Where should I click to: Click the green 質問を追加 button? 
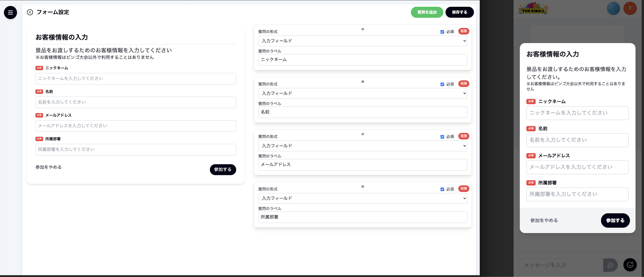point(427,12)
